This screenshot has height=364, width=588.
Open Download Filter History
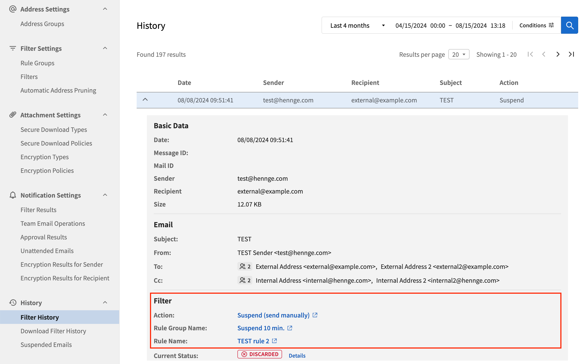click(53, 331)
